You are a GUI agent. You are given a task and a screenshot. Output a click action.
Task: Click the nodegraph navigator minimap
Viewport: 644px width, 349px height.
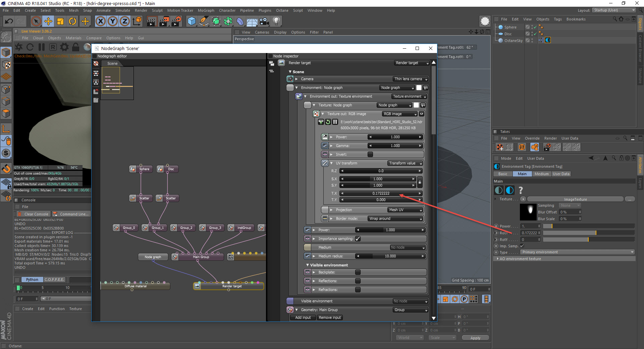(x=117, y=83)
